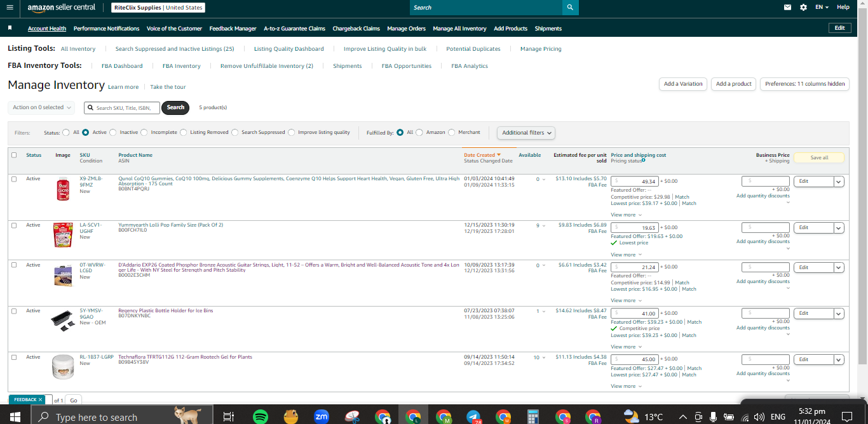Select the All status radio button
The width and height of the screenshot is (868, 424).
tap(66, 133)
